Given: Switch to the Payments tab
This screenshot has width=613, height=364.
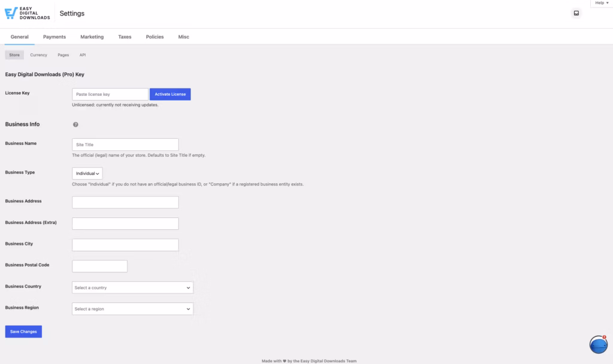Looking at the screenshot, I should pos(54,37).
